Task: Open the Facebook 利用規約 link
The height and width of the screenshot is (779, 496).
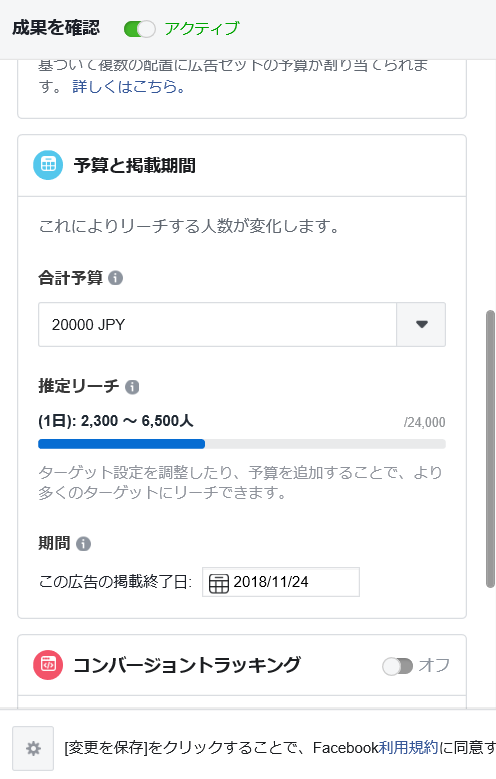Action: click(409, 748)
